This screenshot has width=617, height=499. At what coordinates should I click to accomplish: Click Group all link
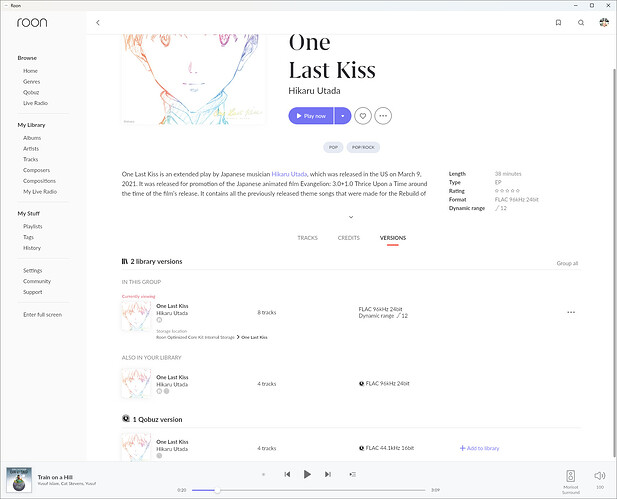pos(567,263)
